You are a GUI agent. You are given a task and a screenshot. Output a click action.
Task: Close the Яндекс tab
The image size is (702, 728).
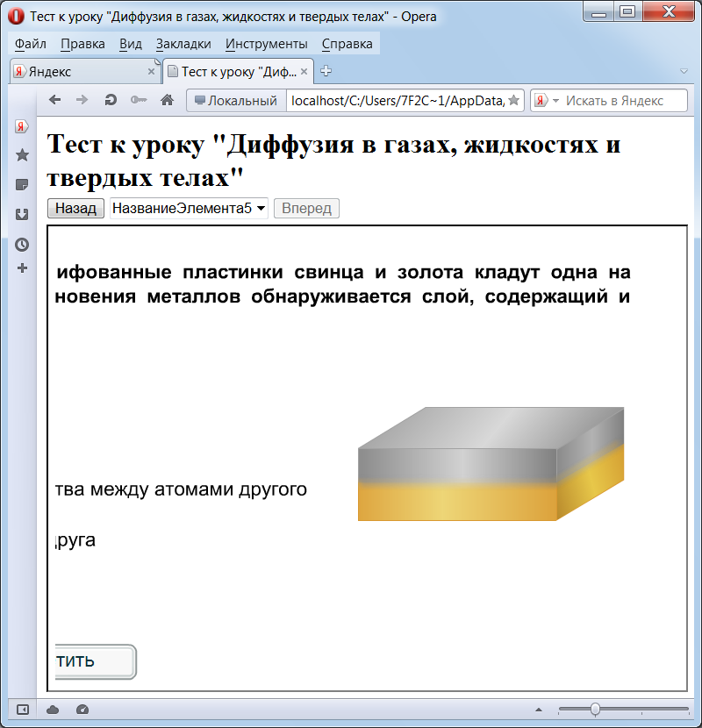coord(151,72)
